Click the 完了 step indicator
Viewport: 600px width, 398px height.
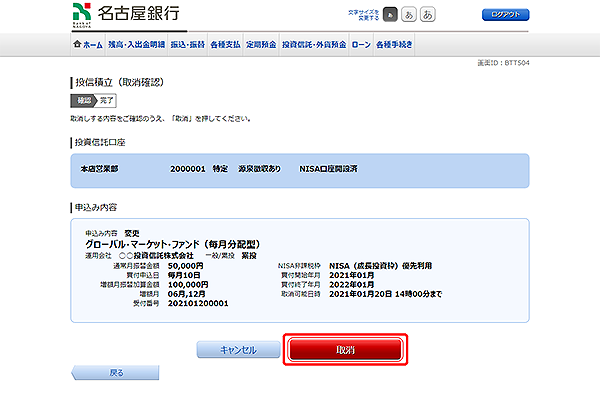point(107,101)
